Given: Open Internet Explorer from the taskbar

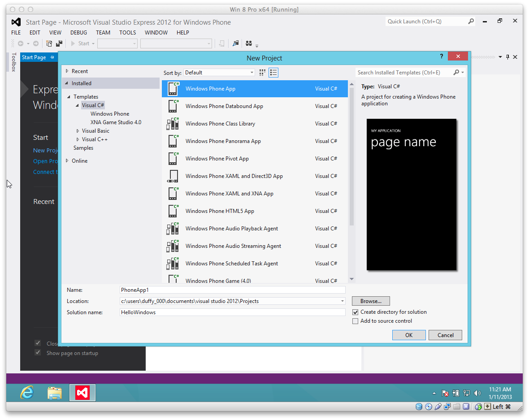Looking at the screenshot, I should coord(27,393).
